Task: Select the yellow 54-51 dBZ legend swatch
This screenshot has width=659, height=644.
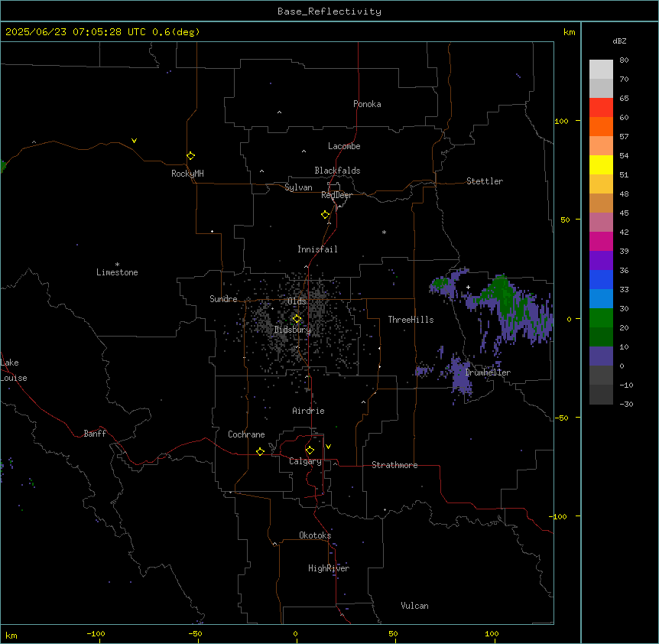Action: (x=601, y=164)
